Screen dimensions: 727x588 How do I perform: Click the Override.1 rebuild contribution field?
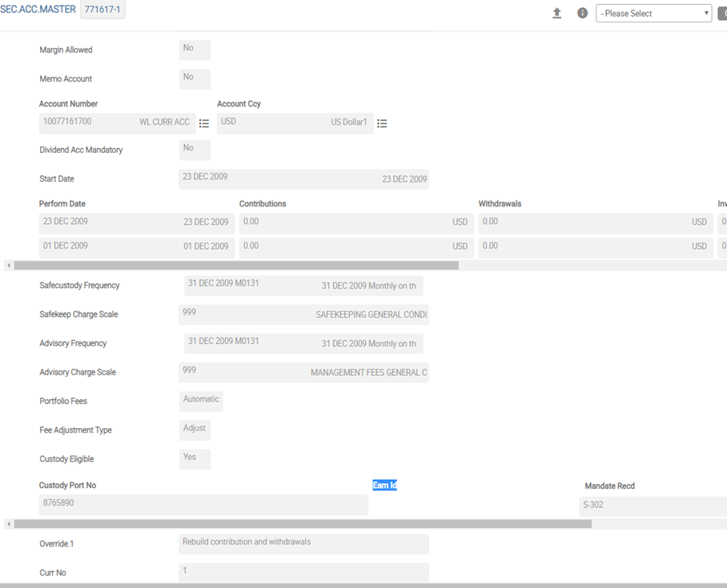[303, 544]
